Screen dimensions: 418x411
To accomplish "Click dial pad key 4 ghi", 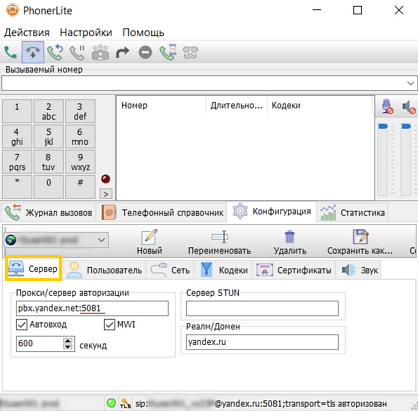I will tap(17, 137).
